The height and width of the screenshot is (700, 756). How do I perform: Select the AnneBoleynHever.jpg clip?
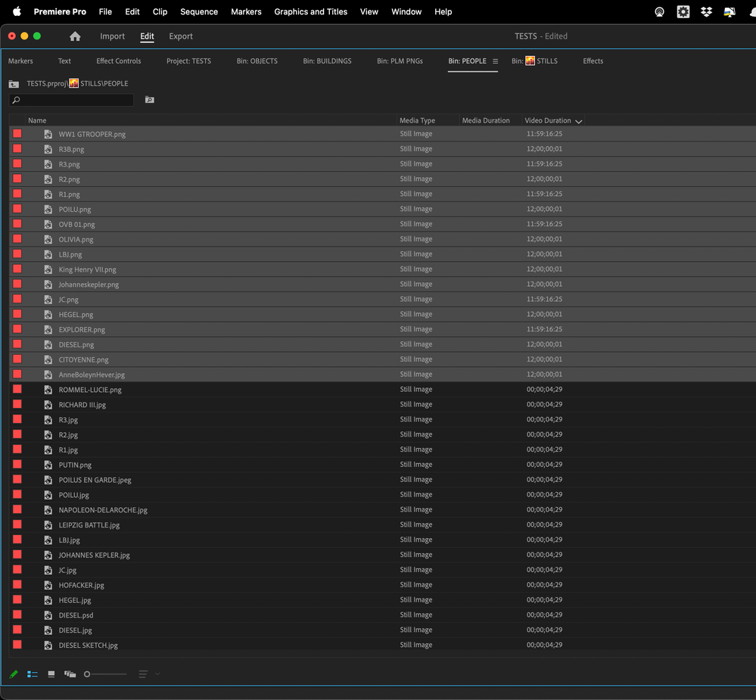[92, 375]
